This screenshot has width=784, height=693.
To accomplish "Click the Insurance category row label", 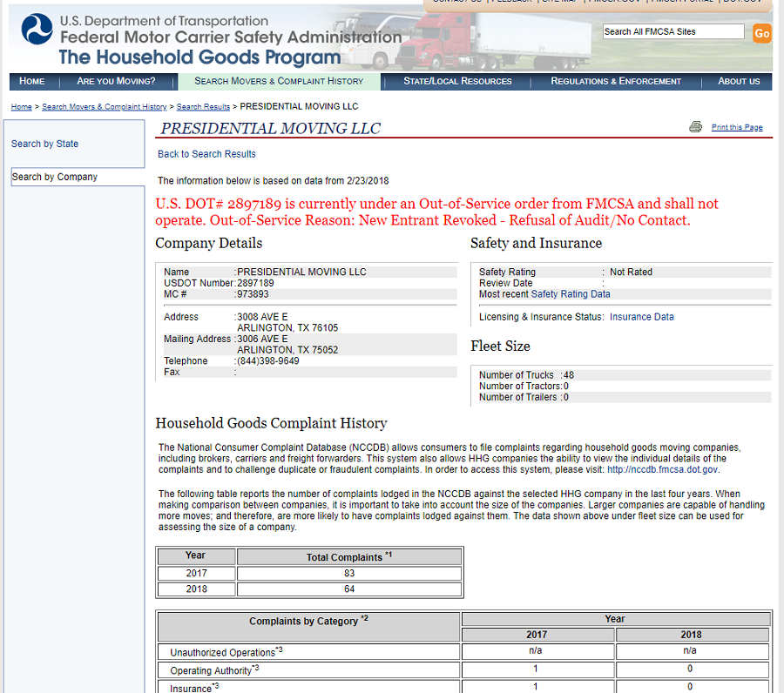I will 194,688.
